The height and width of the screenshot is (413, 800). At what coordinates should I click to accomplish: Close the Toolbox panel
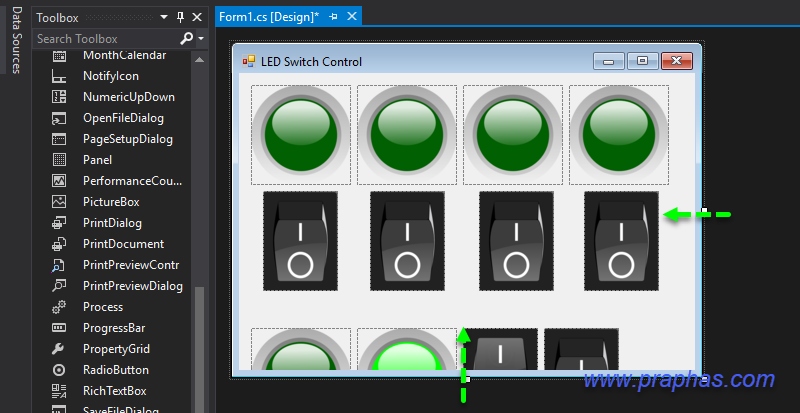[197, 18]
